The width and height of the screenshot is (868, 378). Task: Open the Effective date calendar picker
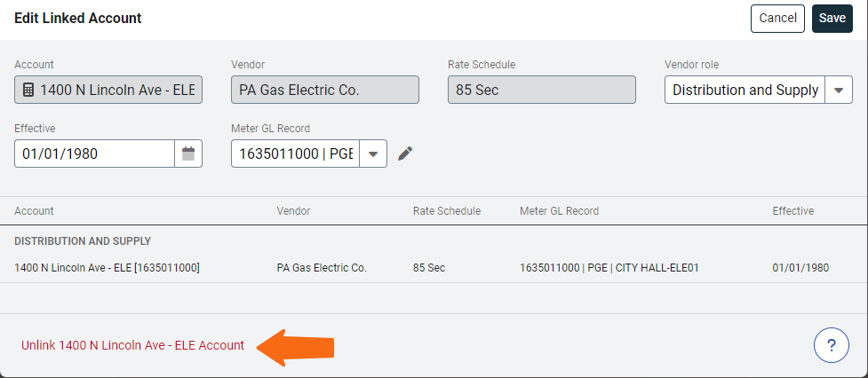coord(188,154)
